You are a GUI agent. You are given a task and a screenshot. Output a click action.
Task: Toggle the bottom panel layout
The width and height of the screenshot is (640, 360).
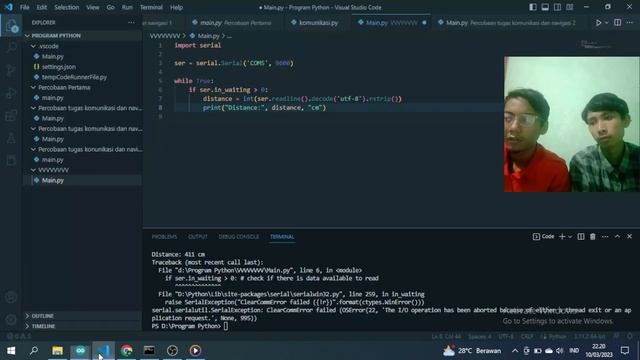[545, 7]
